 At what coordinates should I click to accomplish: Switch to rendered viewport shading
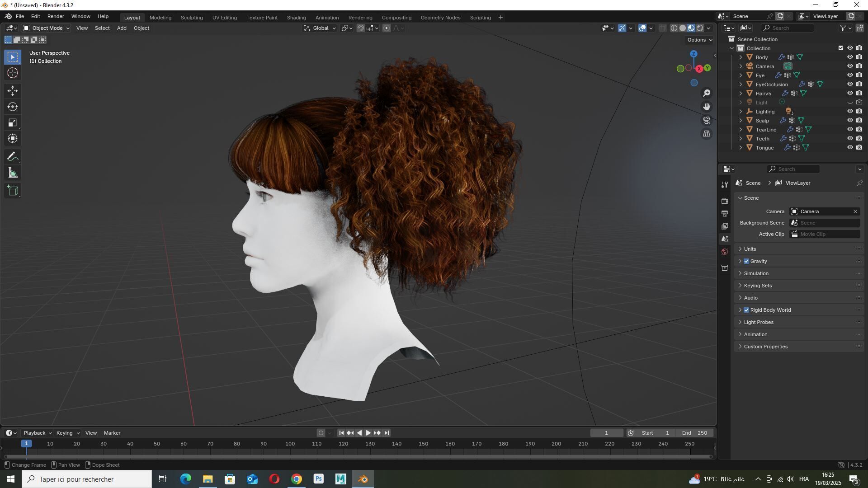coord(700,28)
